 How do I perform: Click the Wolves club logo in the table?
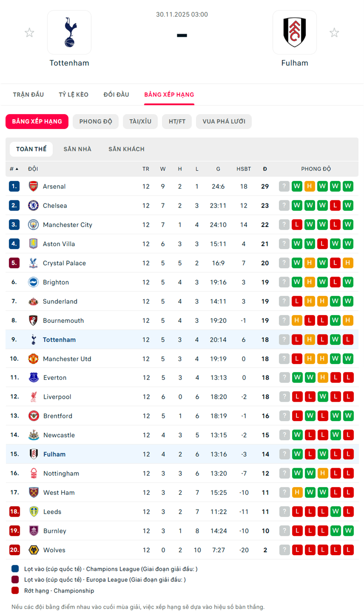click(x=33, y=550)
